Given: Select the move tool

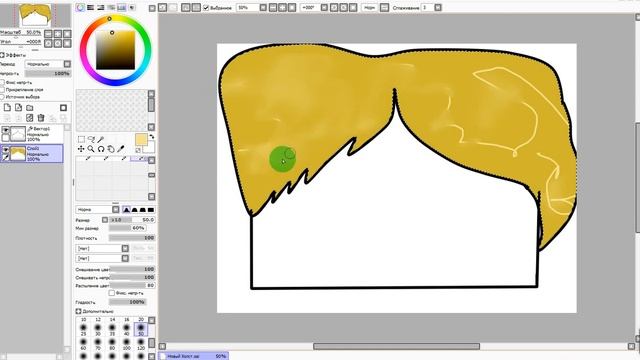Looking at the screenshot, I should coord(81,149).
